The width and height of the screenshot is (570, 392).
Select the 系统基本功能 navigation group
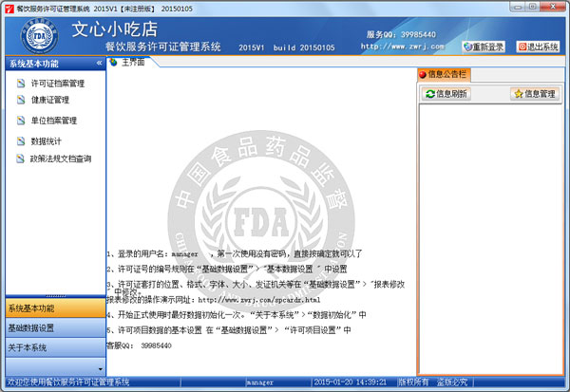point(56,308)
